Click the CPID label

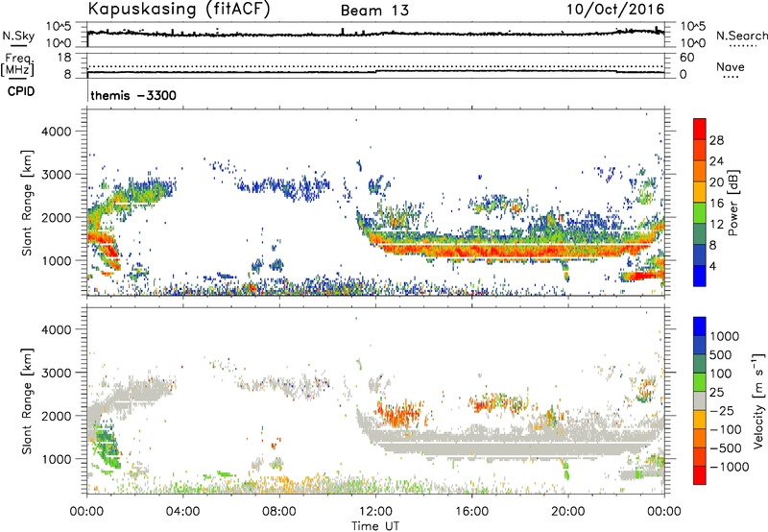[x=21, y=91]
